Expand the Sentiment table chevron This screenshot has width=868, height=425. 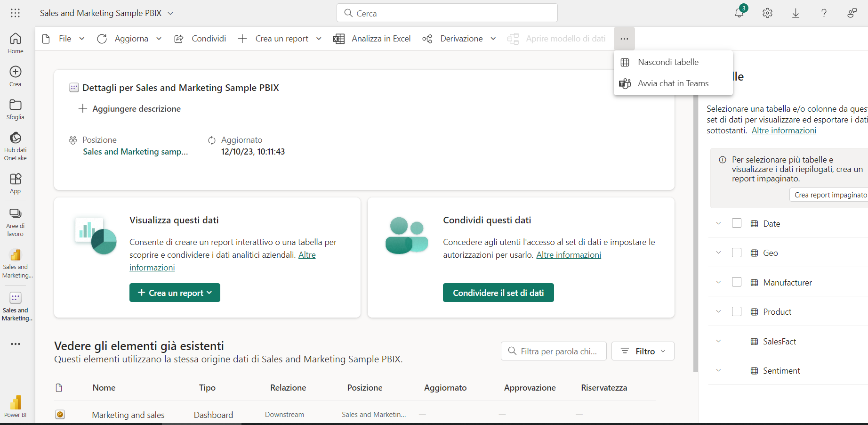coord(718,370)
